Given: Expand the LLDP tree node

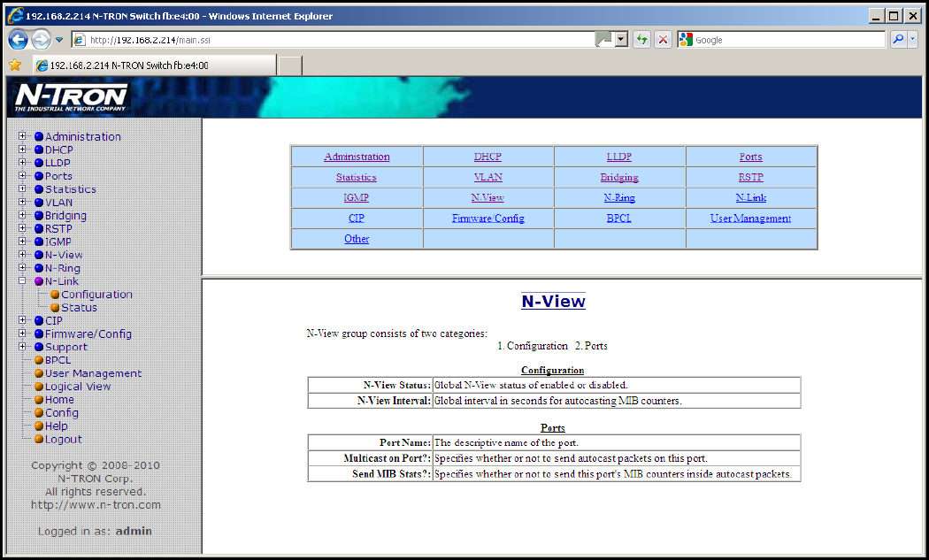Looking at the screenshot, I should click(x=22, y=163).
